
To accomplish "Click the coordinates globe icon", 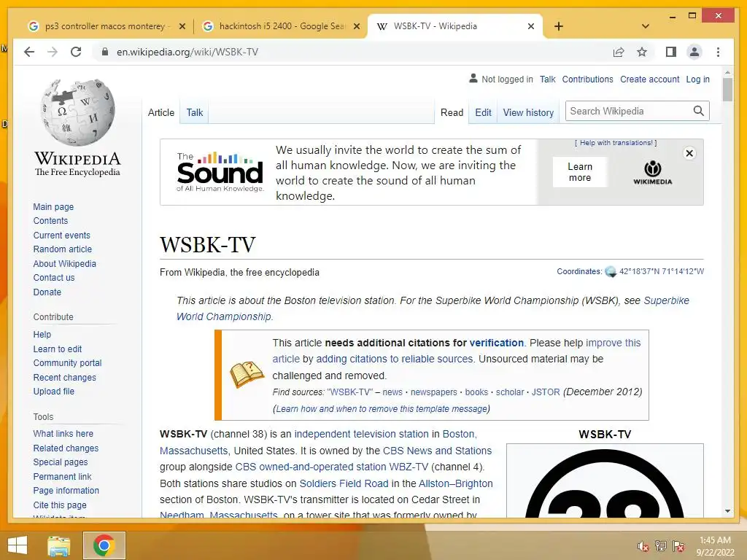I will [x=611, y=272].
